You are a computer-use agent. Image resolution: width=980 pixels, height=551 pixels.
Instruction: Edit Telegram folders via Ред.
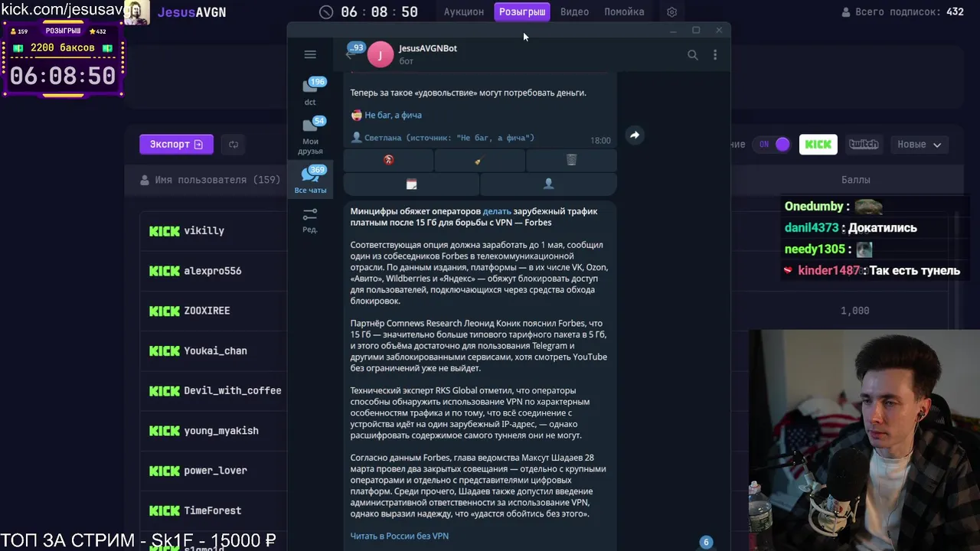310,220
